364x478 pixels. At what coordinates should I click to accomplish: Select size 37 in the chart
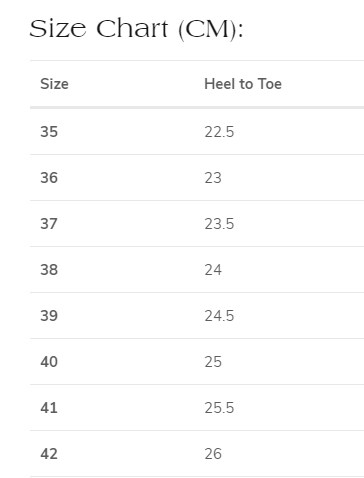49,224
